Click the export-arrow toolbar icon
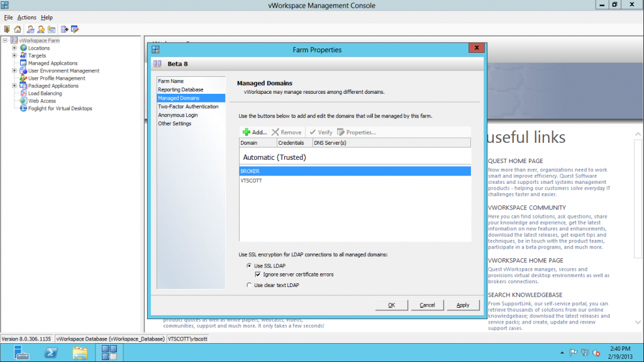The width and height of the screenshot is (644, 362). (65, 29)
